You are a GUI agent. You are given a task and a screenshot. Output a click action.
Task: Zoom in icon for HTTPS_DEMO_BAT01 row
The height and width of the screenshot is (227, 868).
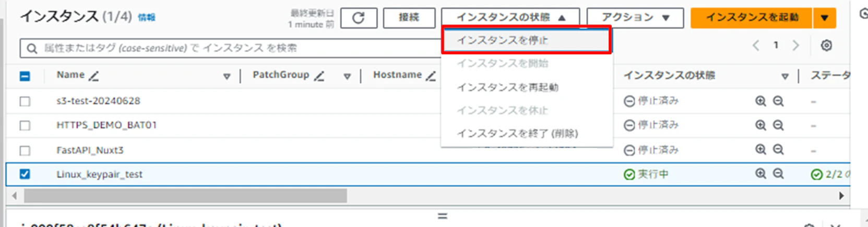tap(760, 124)
